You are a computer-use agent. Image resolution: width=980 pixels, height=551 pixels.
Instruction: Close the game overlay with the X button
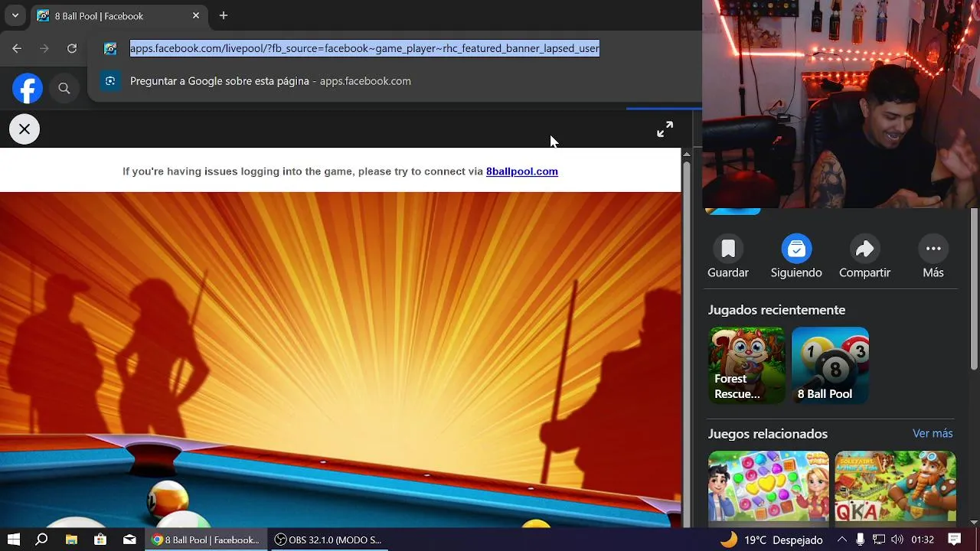24,129
